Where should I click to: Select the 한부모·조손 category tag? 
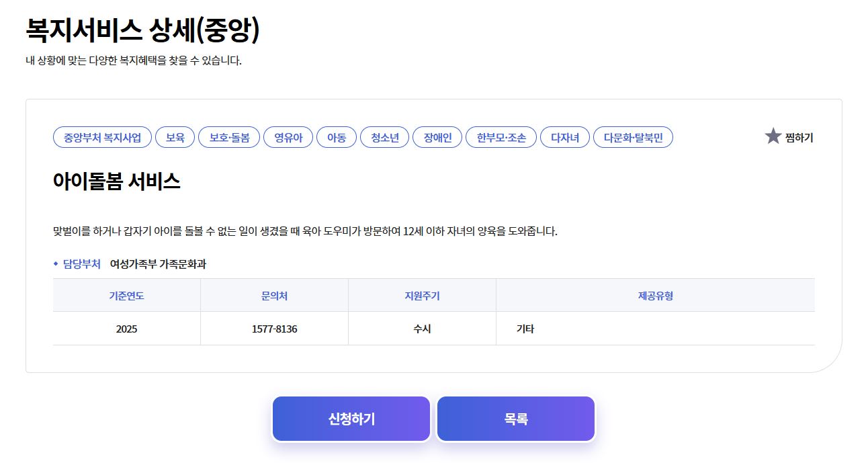(x=501, y=136)
